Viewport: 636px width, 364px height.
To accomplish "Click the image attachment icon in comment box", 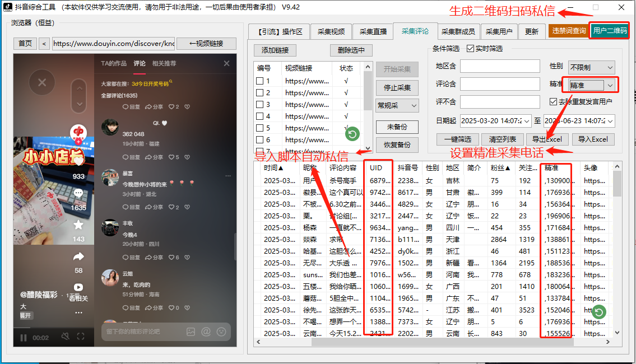I will tap(191, 332).
